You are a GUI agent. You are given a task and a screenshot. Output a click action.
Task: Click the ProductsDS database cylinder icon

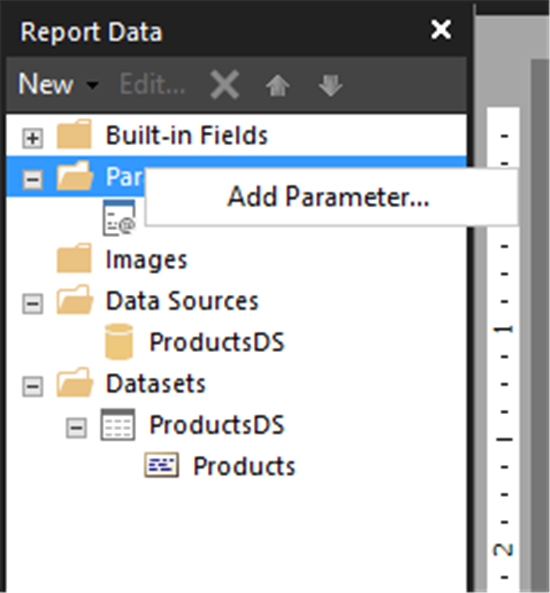point(119,342)
